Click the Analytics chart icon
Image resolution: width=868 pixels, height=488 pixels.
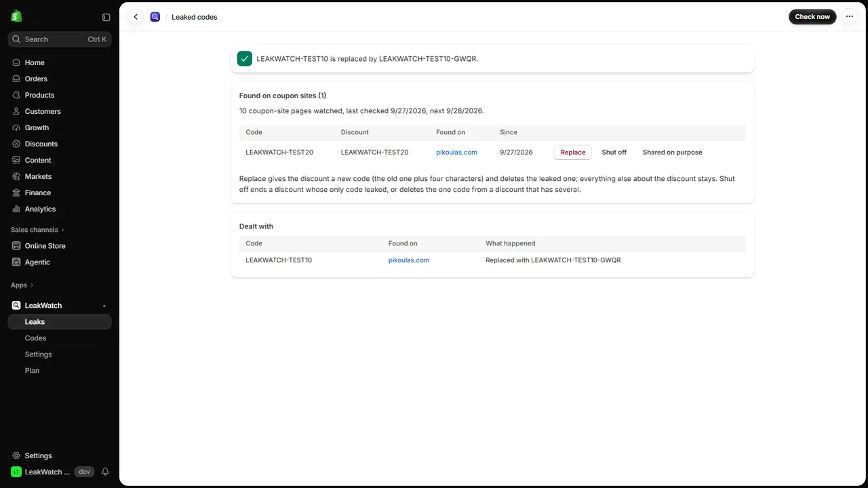pos(16,209)
